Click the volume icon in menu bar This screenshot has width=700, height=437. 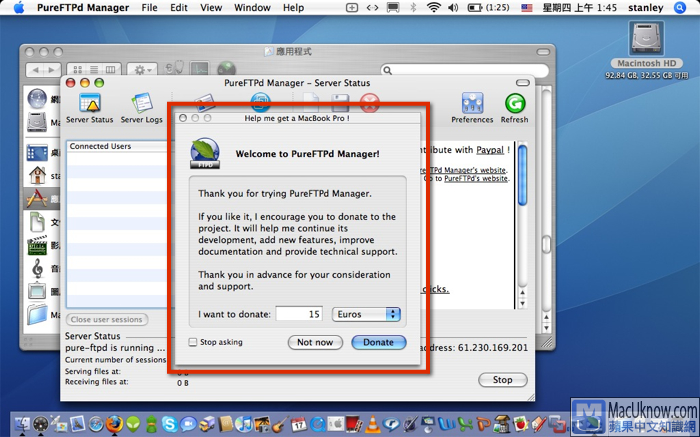453,8
